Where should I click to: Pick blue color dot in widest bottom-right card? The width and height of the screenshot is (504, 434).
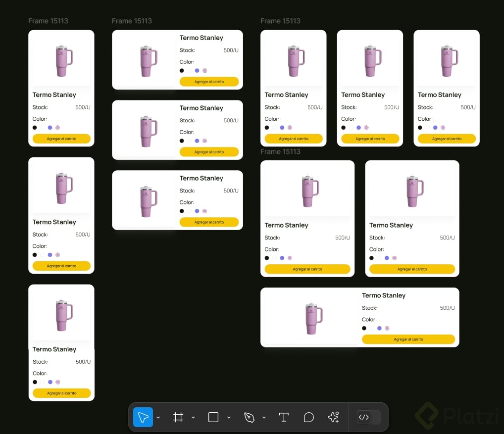379,328
